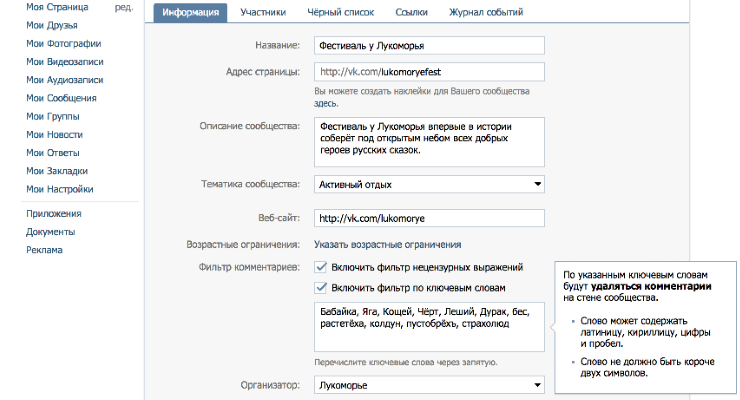Click into the Название text field
Screen dimensions: 740x400
[428, 45]
